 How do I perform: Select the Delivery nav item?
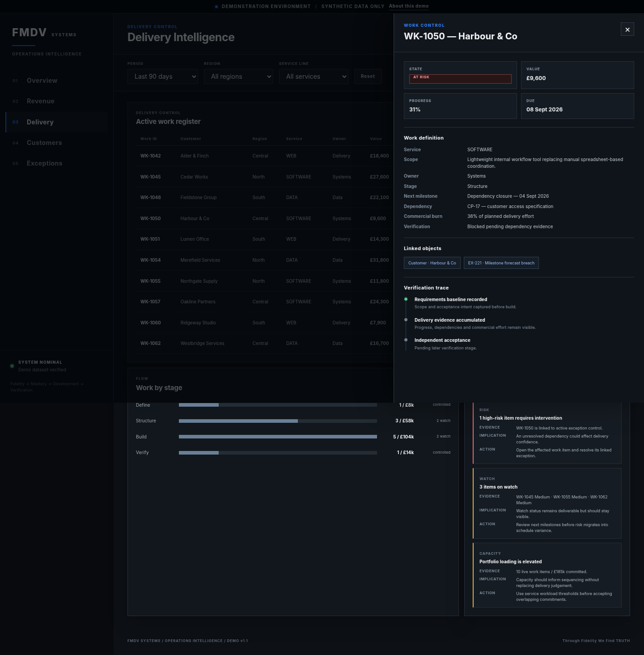57,122
